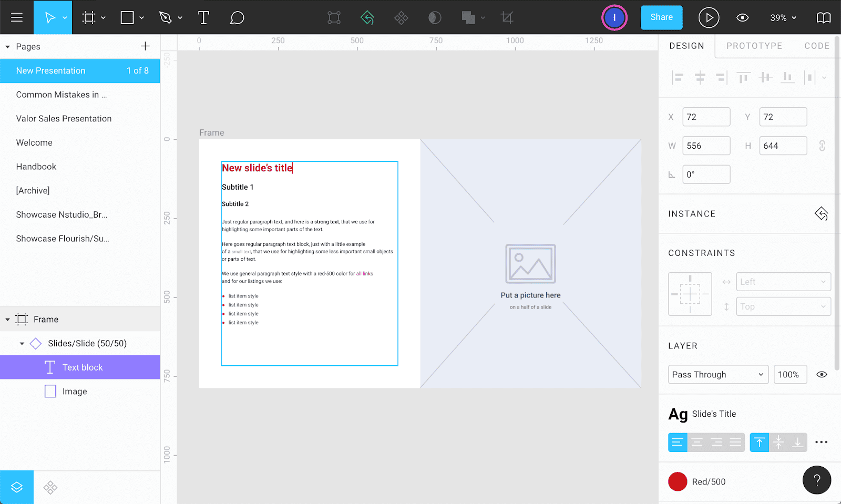Image resolution: width=841 pixels, height=504 pixels.
Task: Collapse the Slides/Slide layer in the layers panel
Action: 22,343
